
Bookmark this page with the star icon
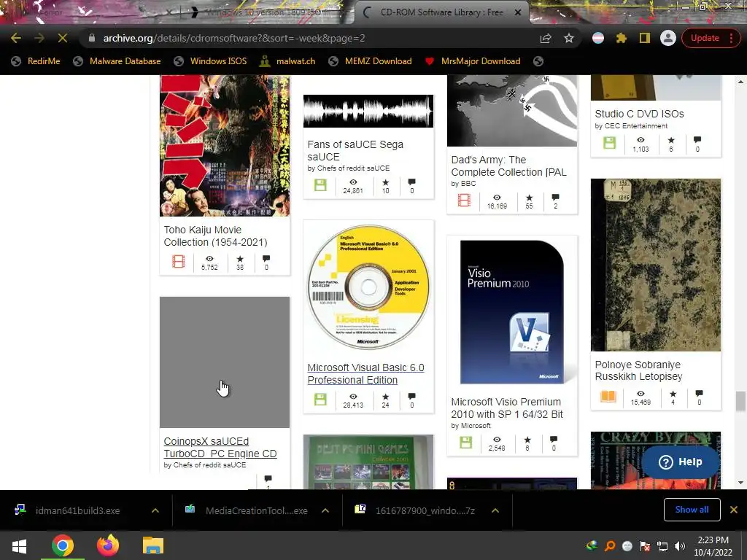[569, 38]
